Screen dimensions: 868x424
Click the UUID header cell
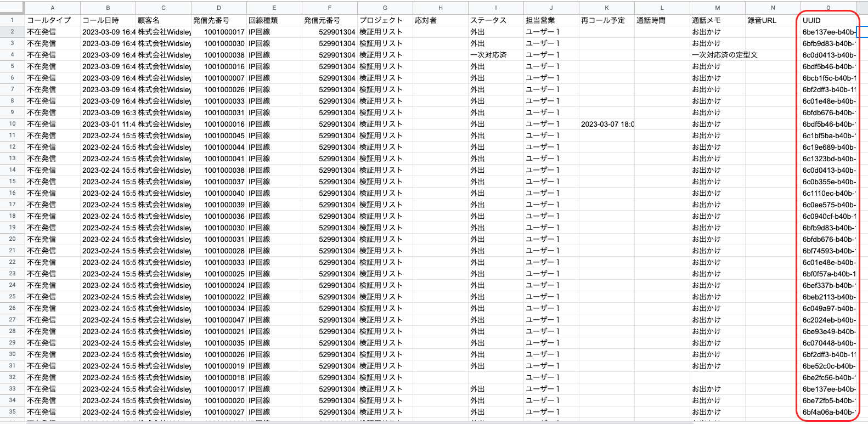(x=828, y=20)
